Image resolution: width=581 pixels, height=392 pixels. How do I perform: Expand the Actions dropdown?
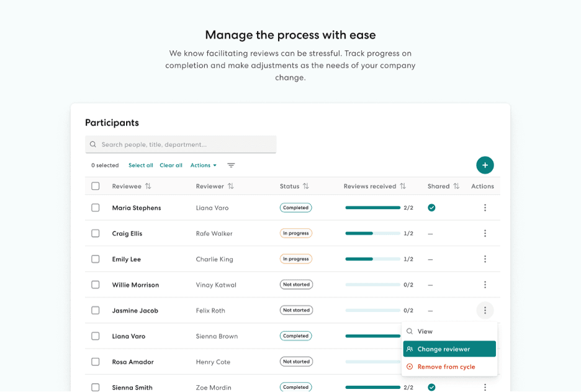pyautogui.click(x=204, y=166)
